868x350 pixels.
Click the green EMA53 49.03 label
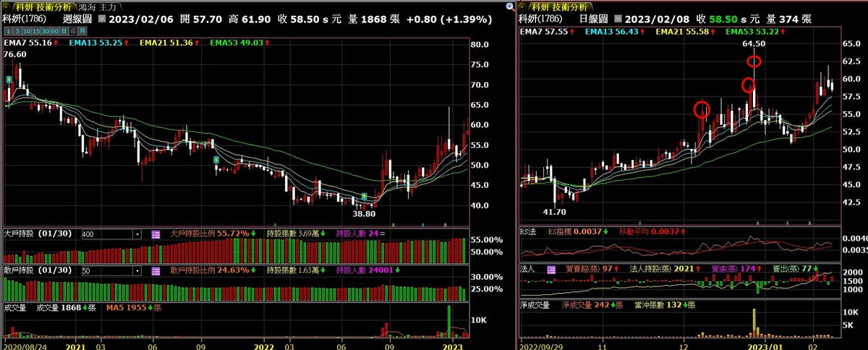(237, 44)
